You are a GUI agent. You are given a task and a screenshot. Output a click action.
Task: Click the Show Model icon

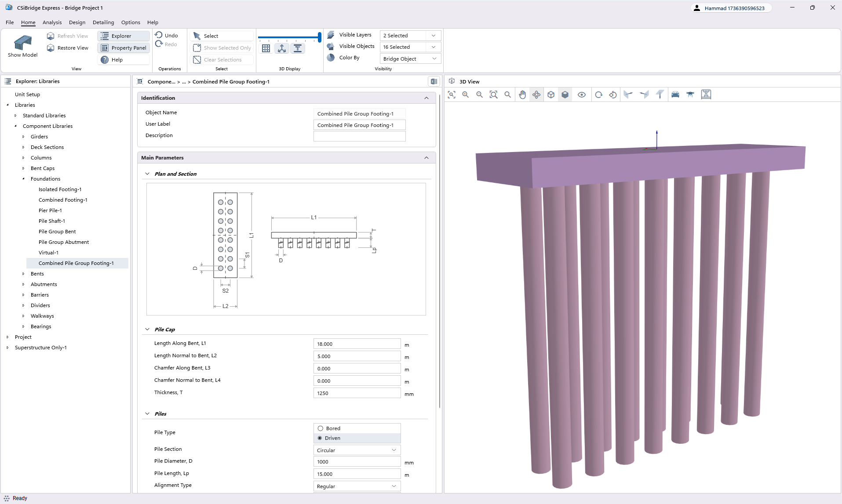22,43
